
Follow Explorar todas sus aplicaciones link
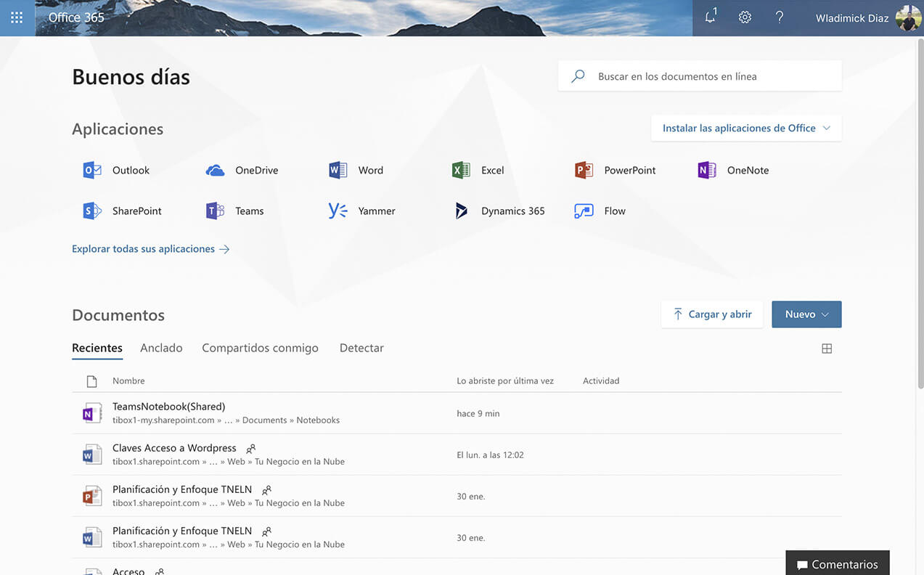[x=151, y=248]
